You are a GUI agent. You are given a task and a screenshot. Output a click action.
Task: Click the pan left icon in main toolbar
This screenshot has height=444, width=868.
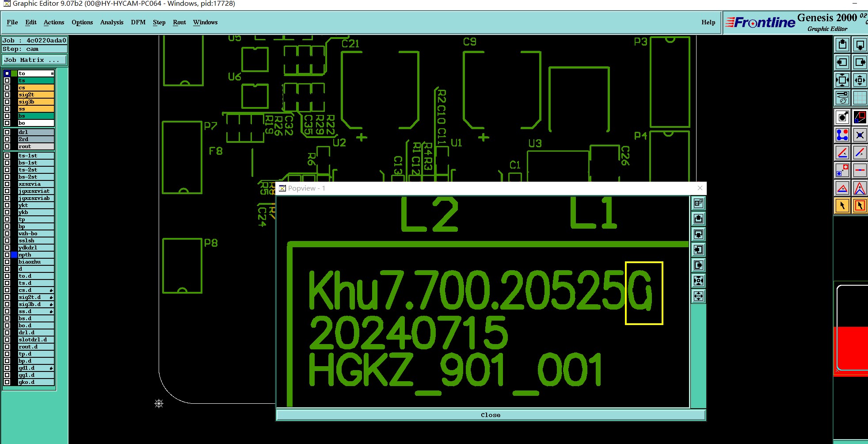tap(842, 62)
